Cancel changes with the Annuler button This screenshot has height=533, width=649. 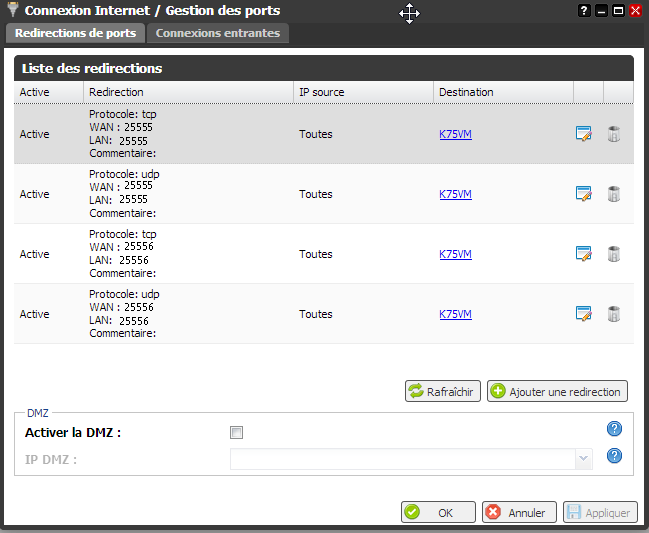[x=519, y=512]
